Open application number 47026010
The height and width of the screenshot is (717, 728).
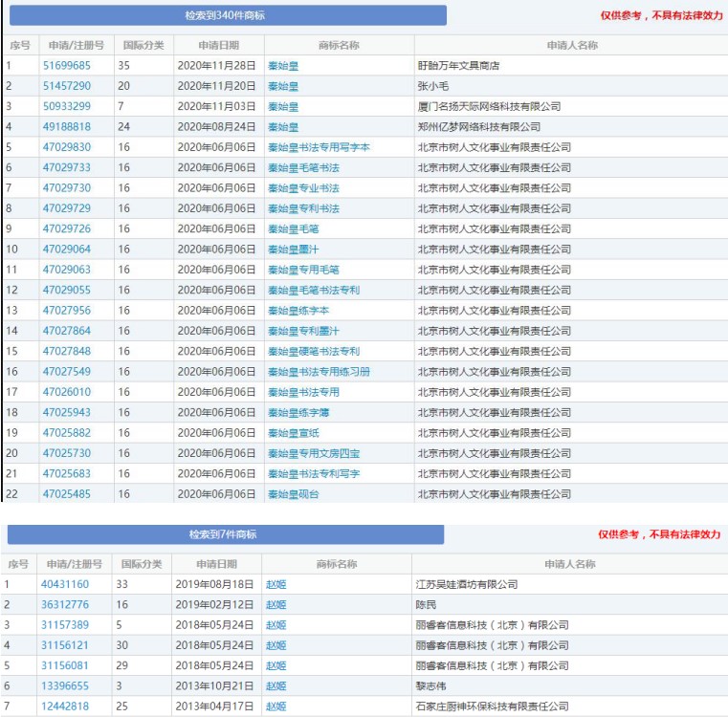[x=66, y=393]
